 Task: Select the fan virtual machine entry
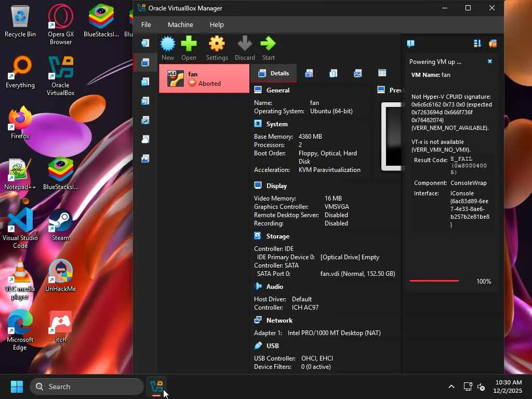pos(204,79)
